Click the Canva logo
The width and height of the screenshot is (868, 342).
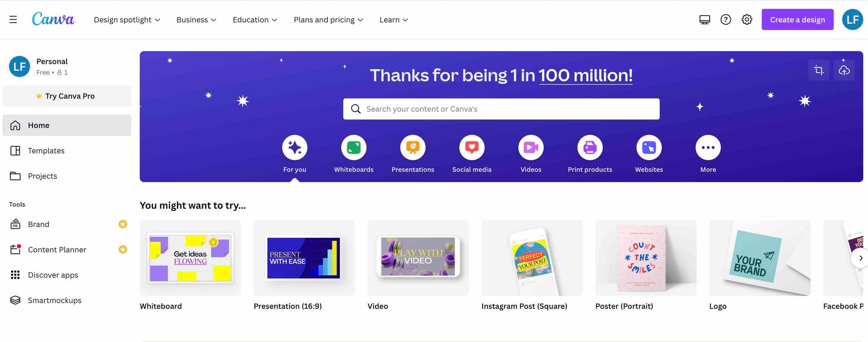(53, 19)
